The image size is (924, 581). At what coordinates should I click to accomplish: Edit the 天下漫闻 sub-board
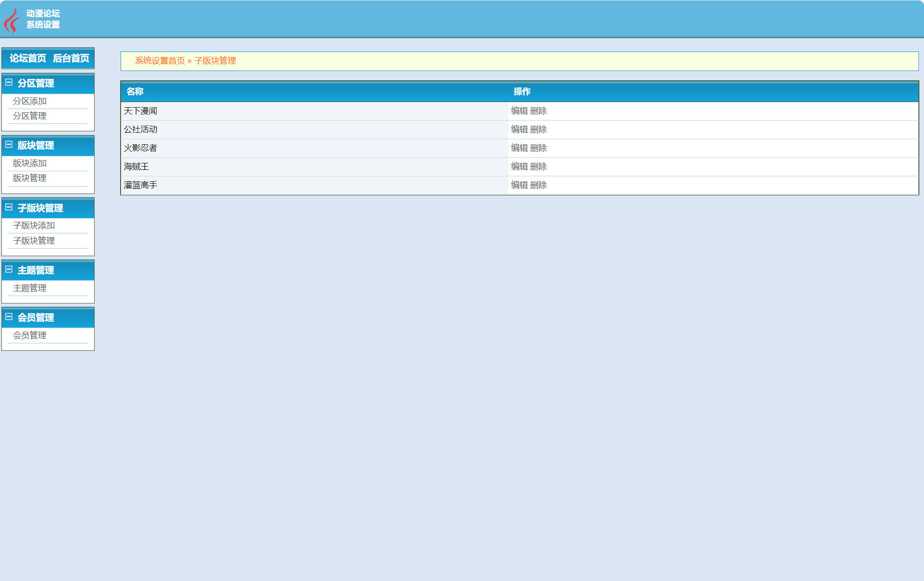coord(519,111)
